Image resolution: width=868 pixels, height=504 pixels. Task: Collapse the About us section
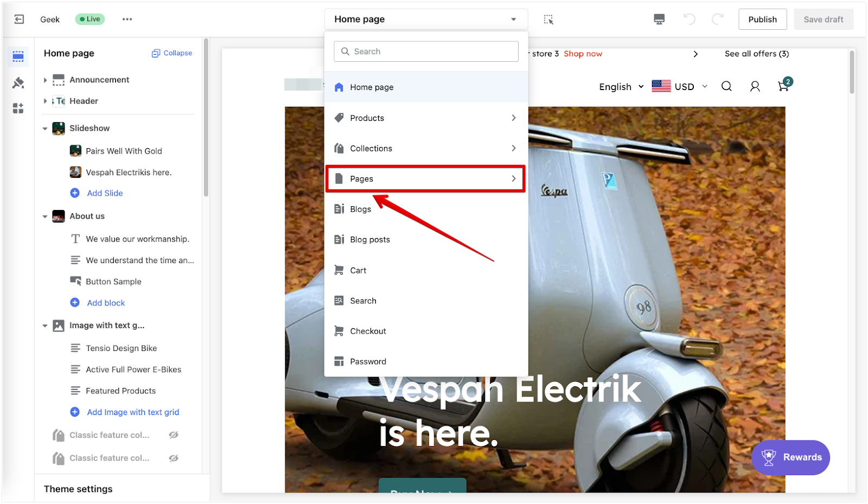(x=45, y=216)
